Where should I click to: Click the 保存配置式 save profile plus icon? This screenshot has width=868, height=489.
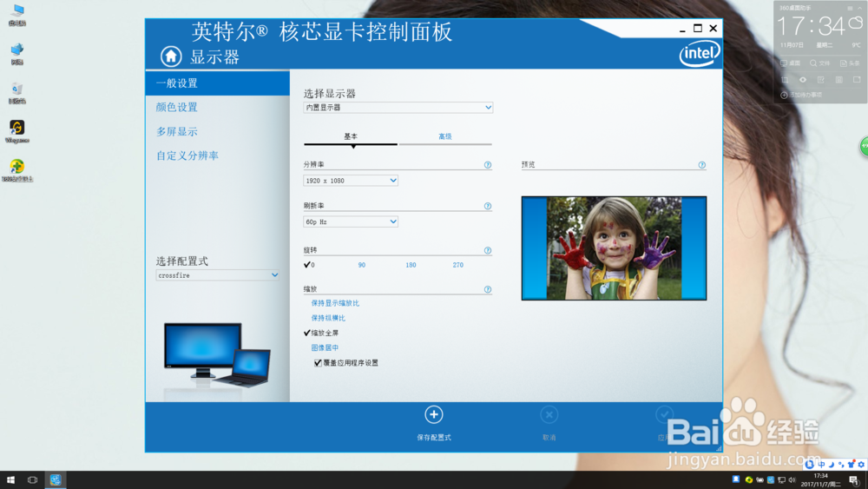coord(434,414)
